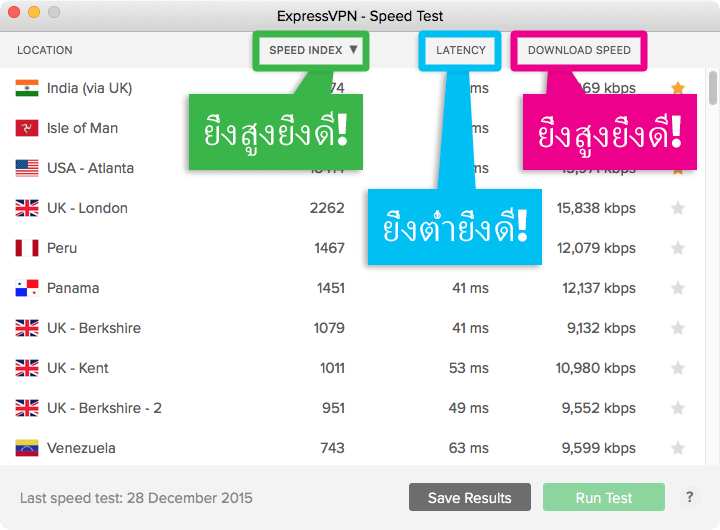Click Last speed test date text
The width and height of the screenshot is (720, 530).
(x=136, y=498)
